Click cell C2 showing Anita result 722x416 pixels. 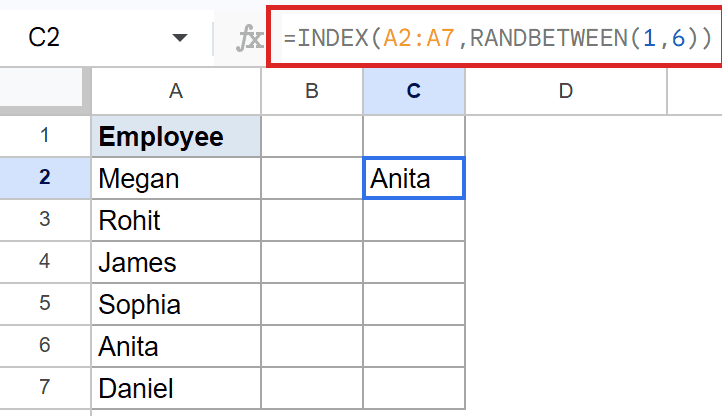coord(414,178)
